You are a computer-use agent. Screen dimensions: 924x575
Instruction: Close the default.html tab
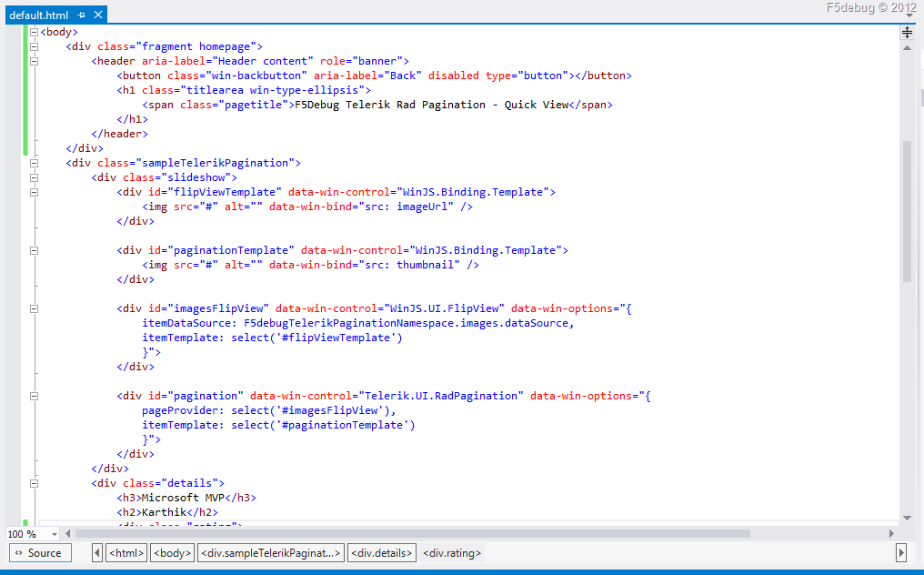(96, 15)
